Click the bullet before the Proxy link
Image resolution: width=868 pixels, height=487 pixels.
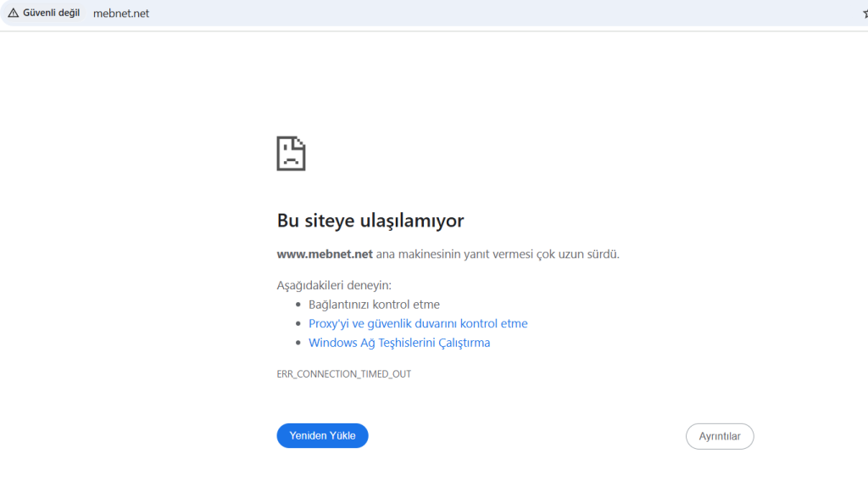(x=298, y=324)
